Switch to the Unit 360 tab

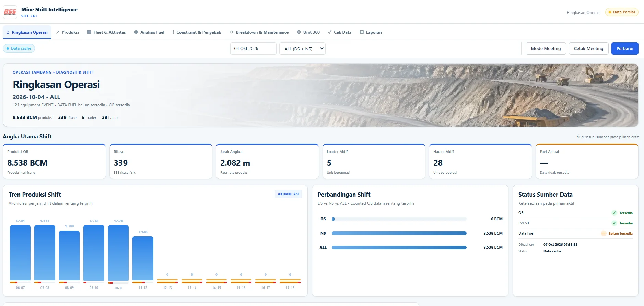pyautogui.click(x=308, y=32)
